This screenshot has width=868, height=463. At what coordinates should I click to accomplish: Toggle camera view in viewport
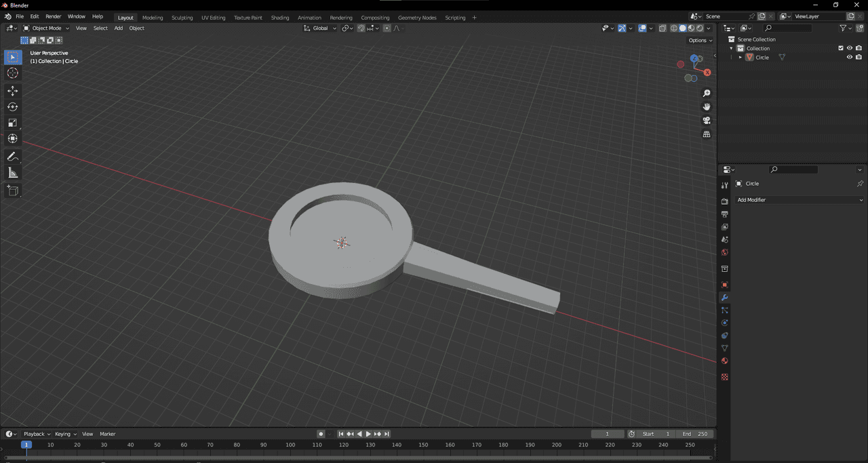click(707, 121)
